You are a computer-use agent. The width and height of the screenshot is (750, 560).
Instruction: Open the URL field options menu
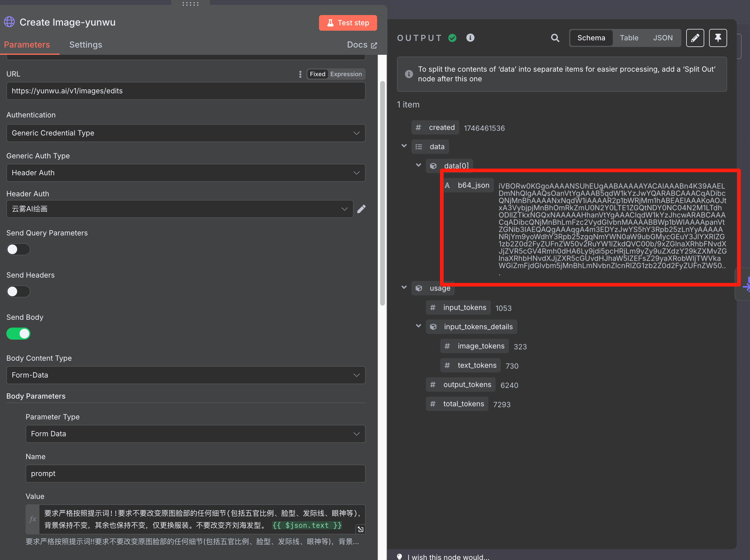[x=300, y=74]
